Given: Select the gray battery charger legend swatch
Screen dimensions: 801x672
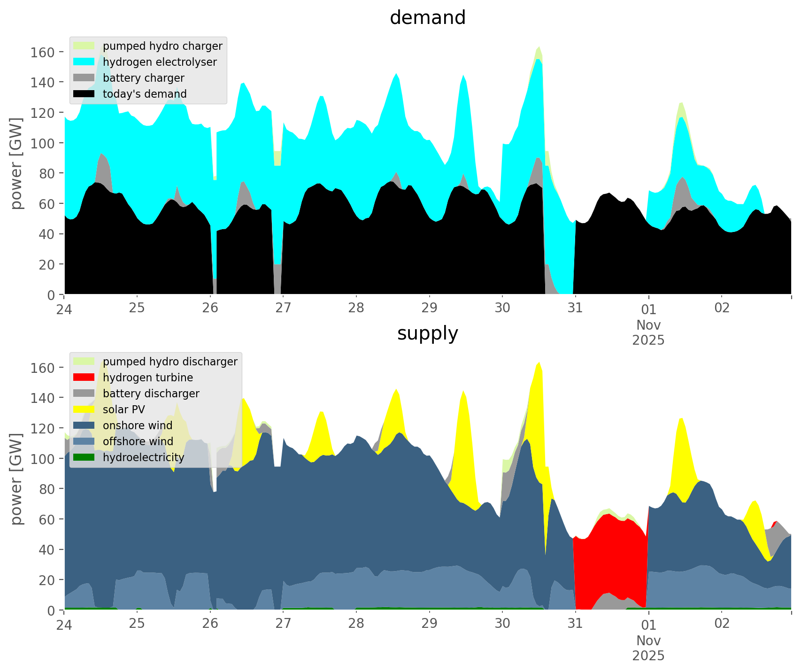Looking at the screenshot, I should coord(84,78).
